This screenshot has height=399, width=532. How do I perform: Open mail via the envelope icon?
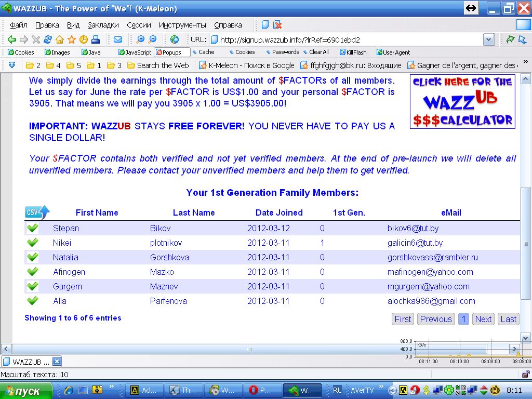(118, 39)
